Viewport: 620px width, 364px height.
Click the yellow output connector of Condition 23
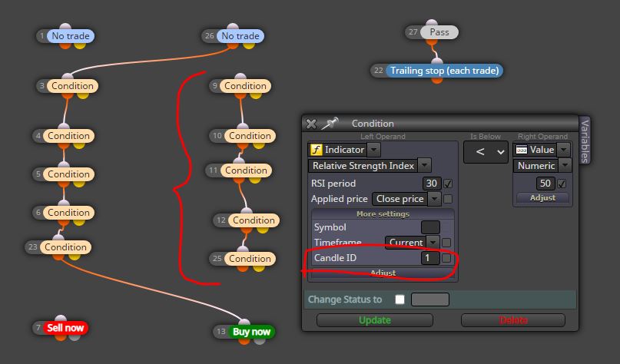point(75,256)
